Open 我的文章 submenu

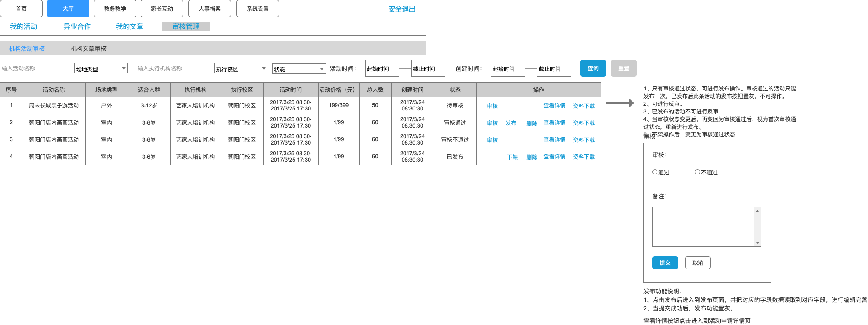click(x=130, y=26)
